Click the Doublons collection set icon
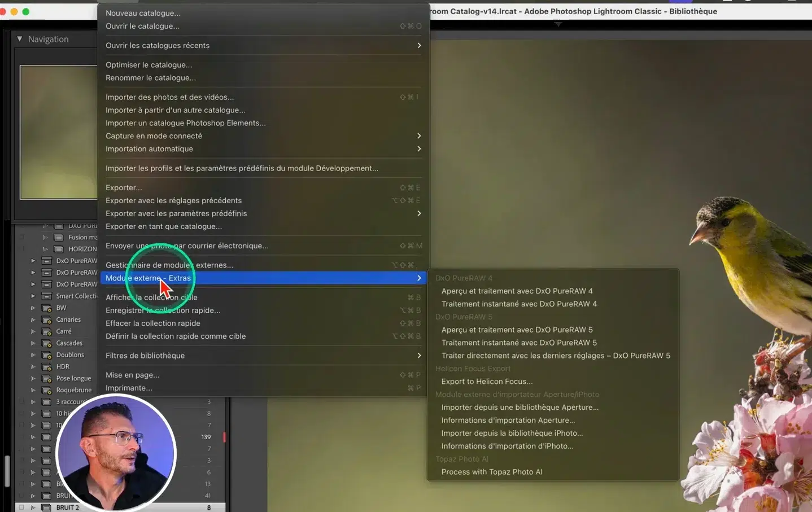Screen dimensions: 812x512 coord(46,355)
